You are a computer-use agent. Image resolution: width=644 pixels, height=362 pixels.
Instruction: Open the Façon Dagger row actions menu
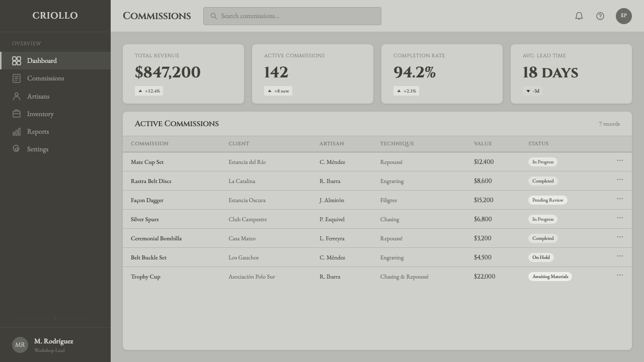click(x=620, y=199)
